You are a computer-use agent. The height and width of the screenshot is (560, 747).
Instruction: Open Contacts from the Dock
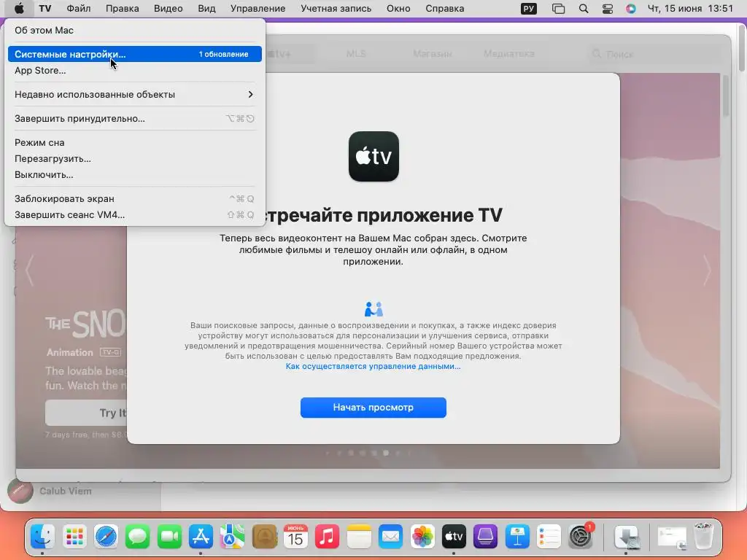click(x=264, y=537)
